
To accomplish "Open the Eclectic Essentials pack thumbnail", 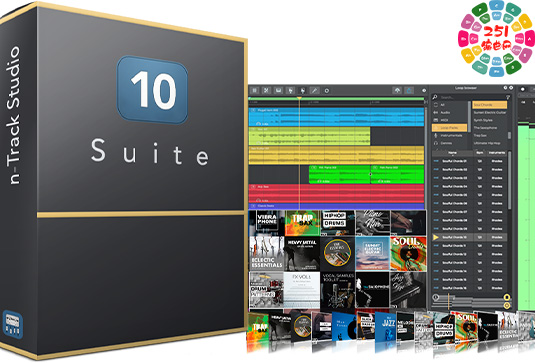I will coord(266,254).
